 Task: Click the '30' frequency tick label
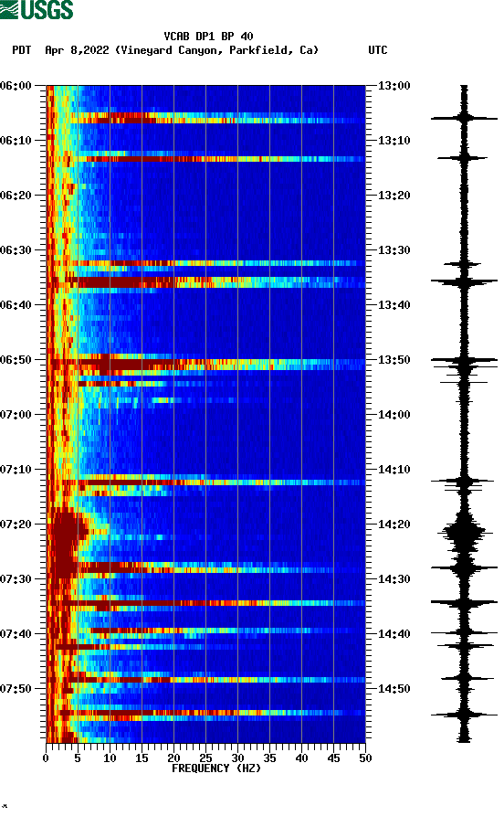click(237, 758)
